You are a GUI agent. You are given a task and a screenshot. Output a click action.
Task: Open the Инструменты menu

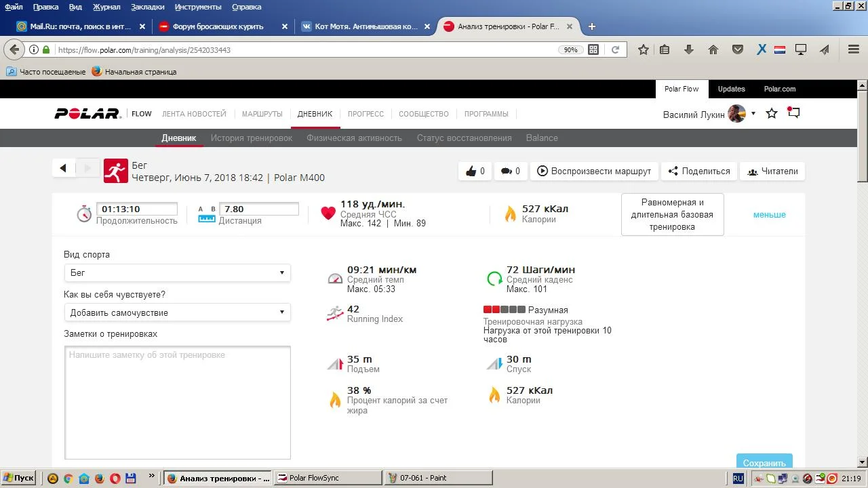tap(198, 7)
